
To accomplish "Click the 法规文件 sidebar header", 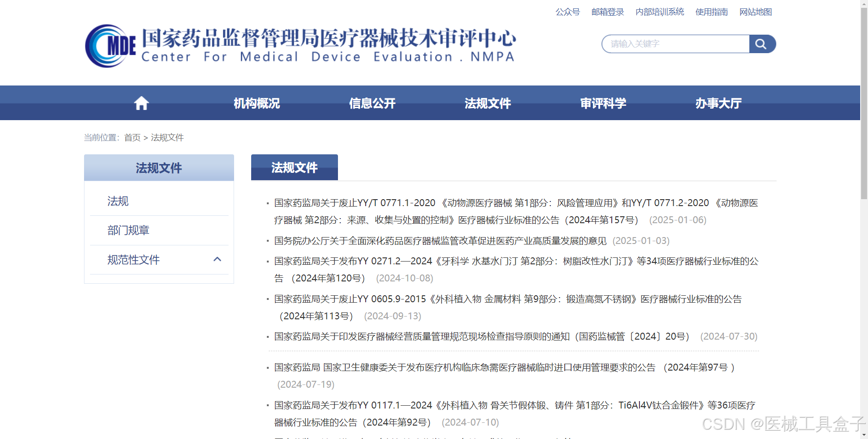I will click(159, 168).
